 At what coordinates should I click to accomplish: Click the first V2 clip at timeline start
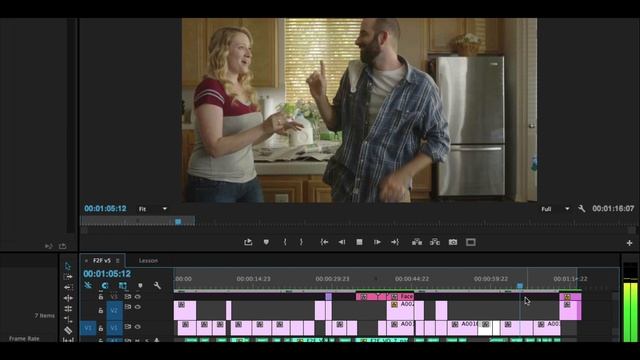tap(185, 311)
